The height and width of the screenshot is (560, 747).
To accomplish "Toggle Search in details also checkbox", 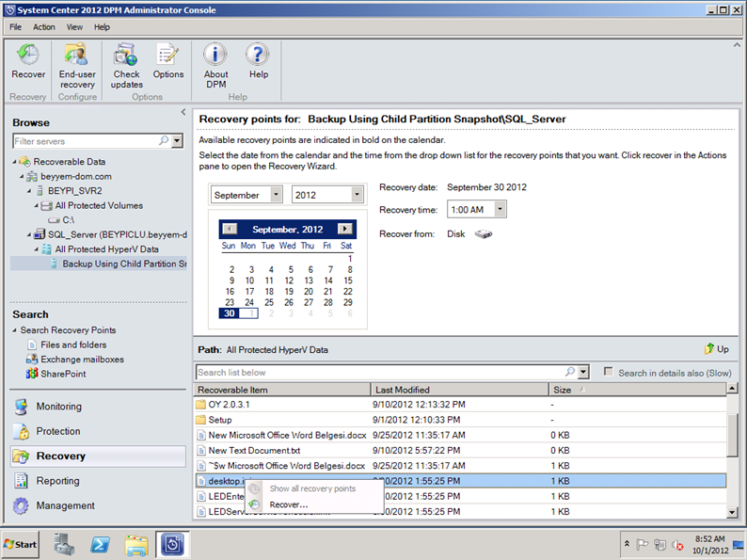I will (608, 372).
